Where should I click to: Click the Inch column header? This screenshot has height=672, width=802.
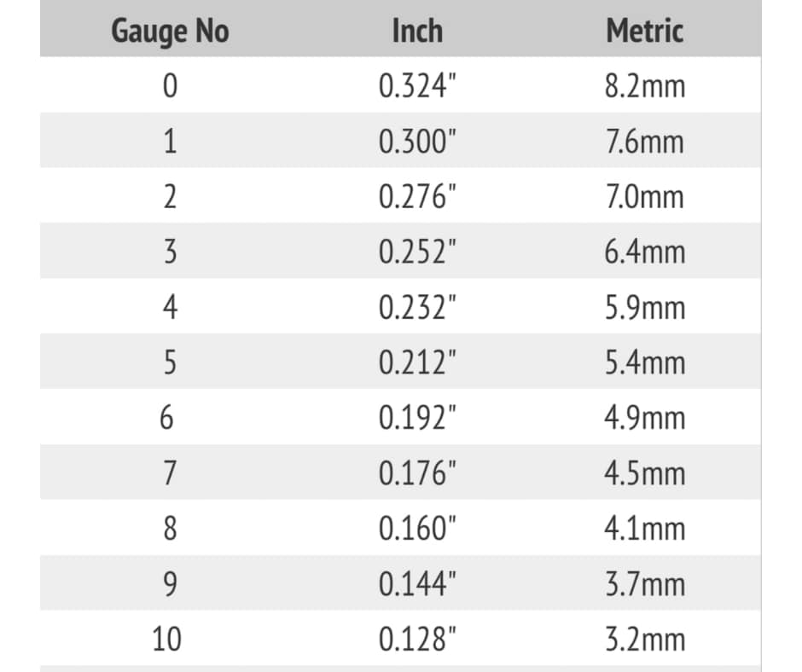click(417, 31)
